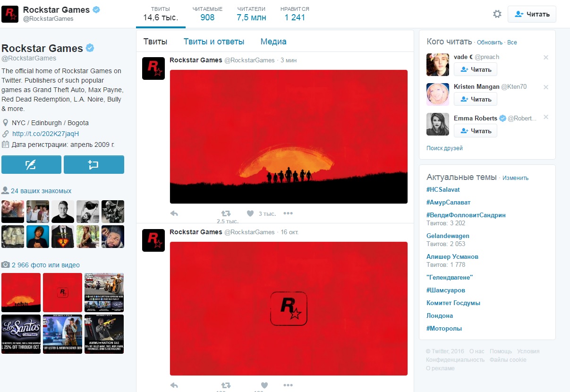Screen dimensions: 570x392
Task: Open trend #Шамсуаров
Action: coord(446,290)
